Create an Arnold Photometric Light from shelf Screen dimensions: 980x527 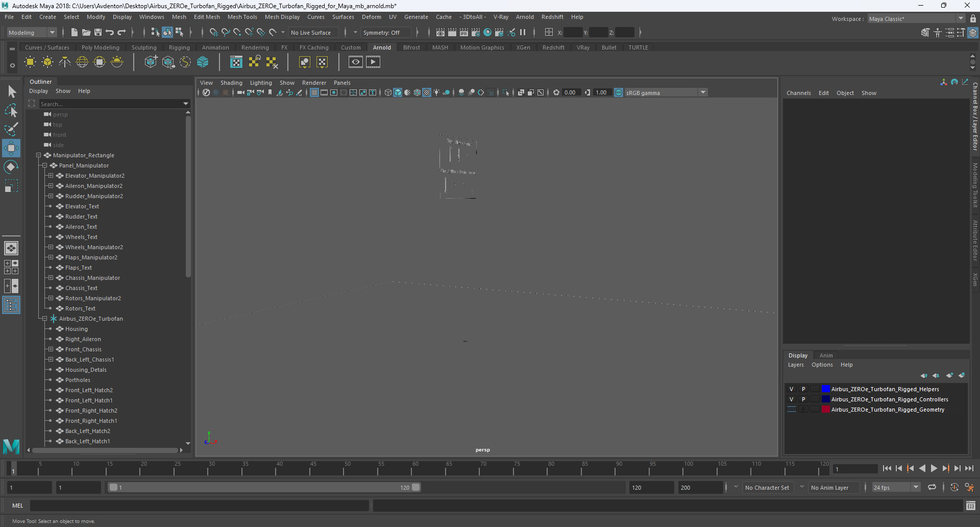[65, 62]
